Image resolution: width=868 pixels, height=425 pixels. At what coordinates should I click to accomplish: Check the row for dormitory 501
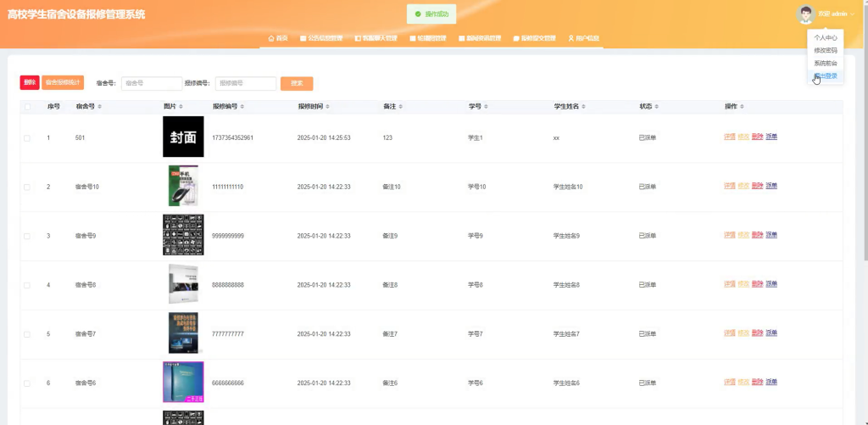(27, 138)
